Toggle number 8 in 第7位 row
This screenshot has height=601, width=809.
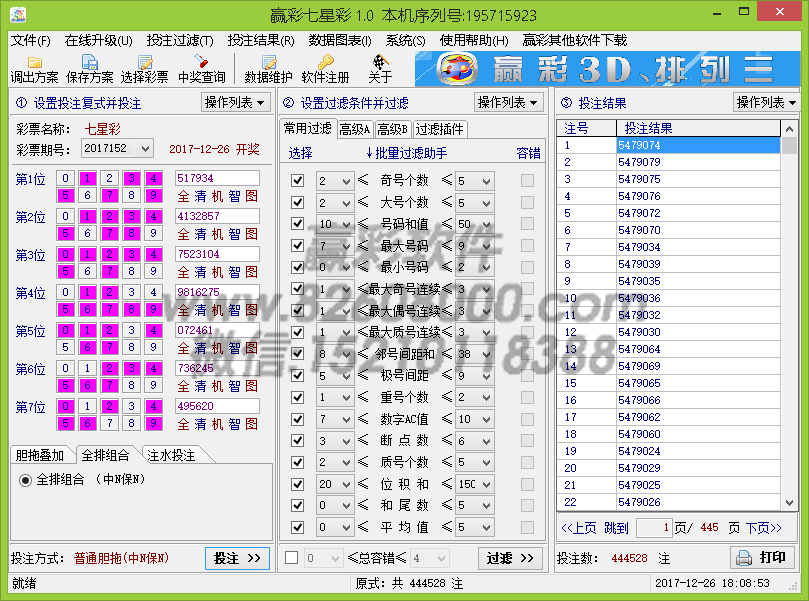pos(132,423)
